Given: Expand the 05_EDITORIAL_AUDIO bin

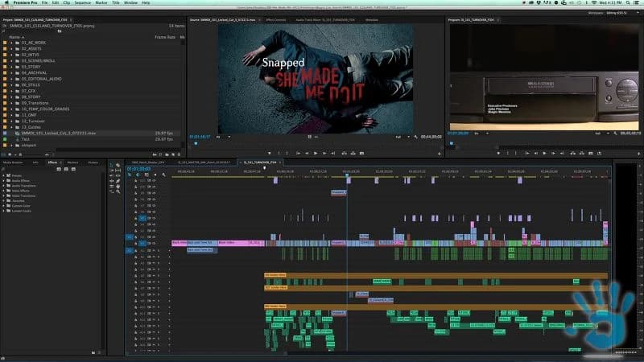Looking at the screenshot, I should [x=12, y=79].
